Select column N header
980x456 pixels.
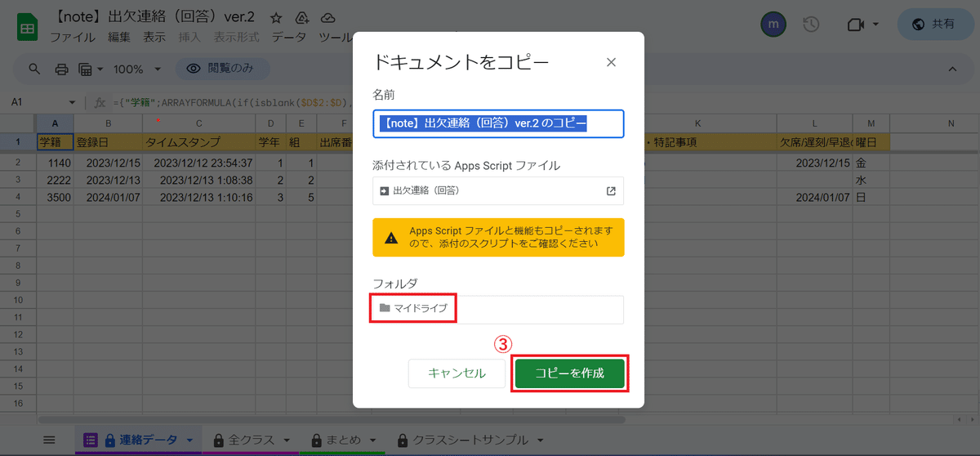click(951, 123)
